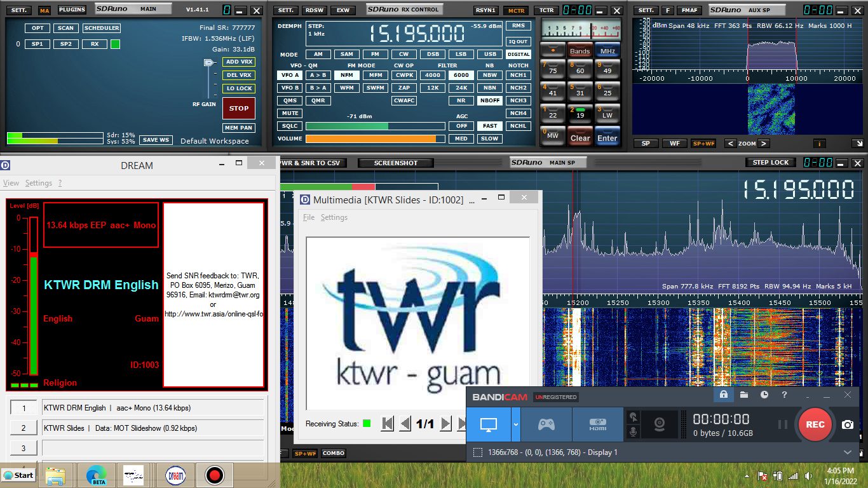
Task: Click the info button in AUX SP panel
Action: pos(819,144)
